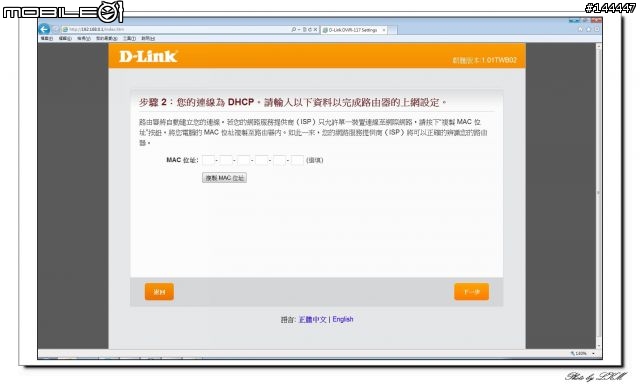Click the orange 下一步 next button
This screenshot has width=640, height=388.
(x=471, y=292)
